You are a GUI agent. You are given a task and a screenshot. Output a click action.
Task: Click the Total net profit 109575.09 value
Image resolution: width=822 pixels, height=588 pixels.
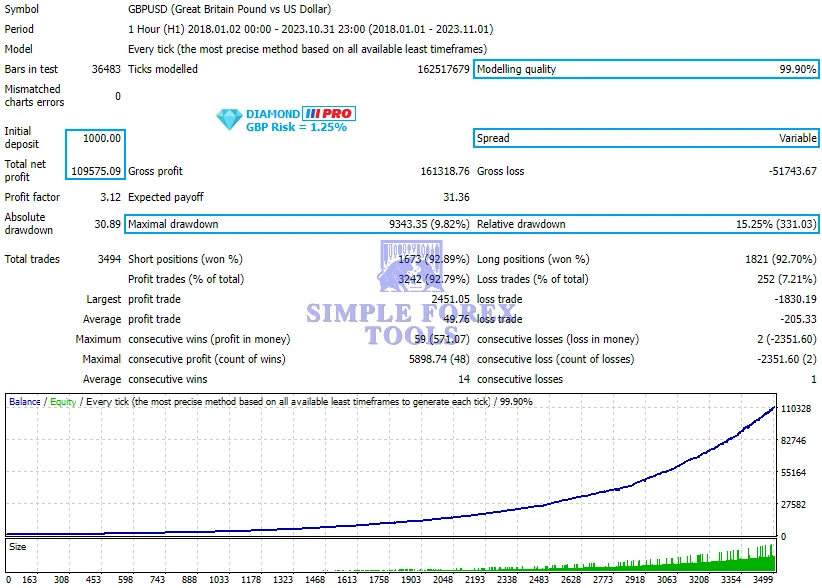click(x=97, y=171)
